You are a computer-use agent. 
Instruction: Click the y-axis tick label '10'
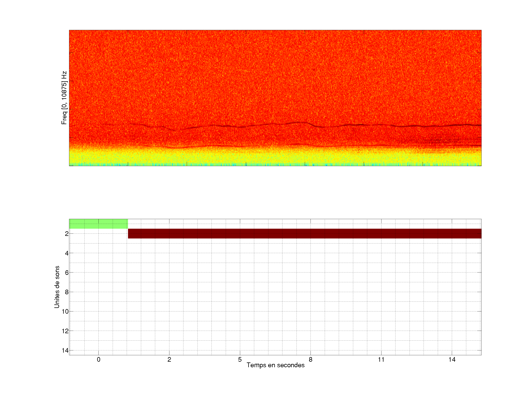click(x=65, y=311)
